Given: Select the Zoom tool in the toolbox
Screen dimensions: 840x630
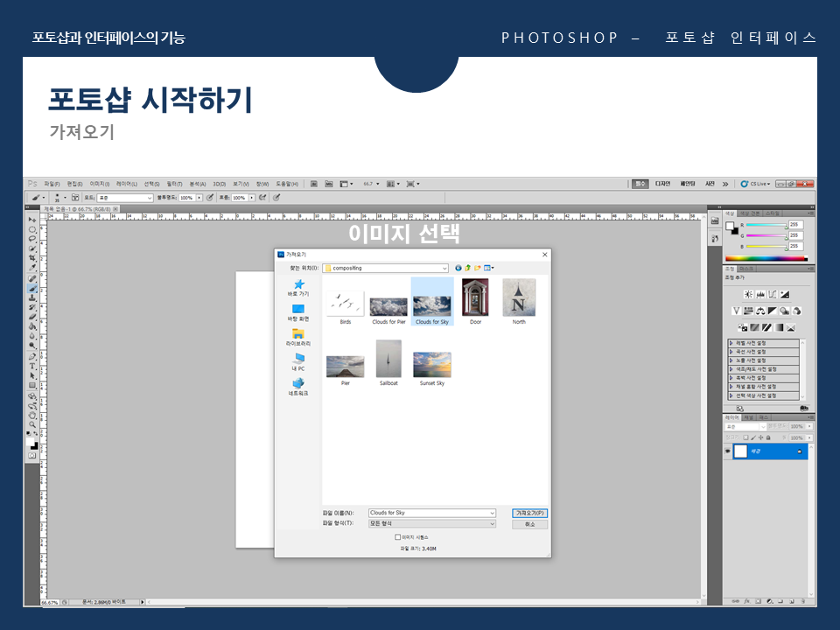Looking at the screenshot, I should [32, 425].
